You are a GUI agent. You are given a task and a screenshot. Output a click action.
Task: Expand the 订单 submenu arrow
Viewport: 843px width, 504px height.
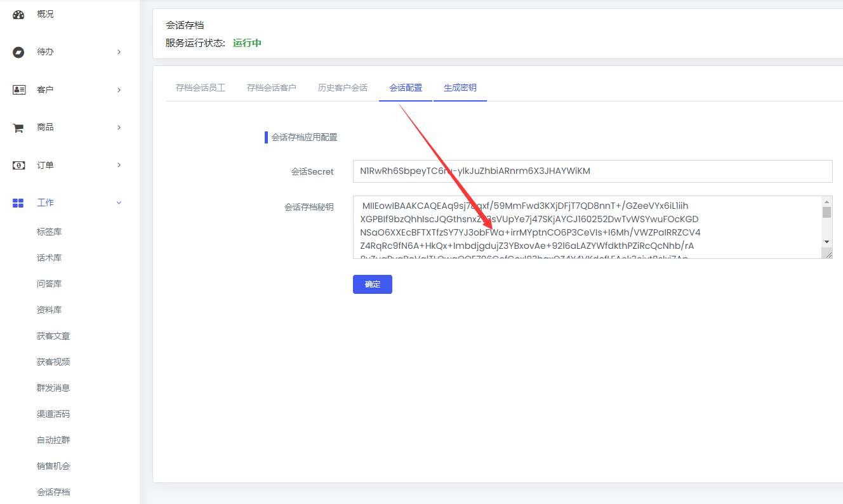click(x=119, y=166)
